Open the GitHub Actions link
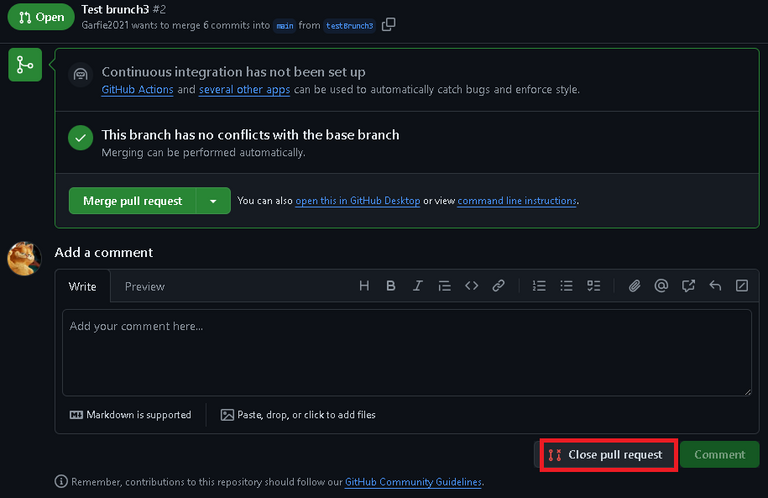 point(137,90)
